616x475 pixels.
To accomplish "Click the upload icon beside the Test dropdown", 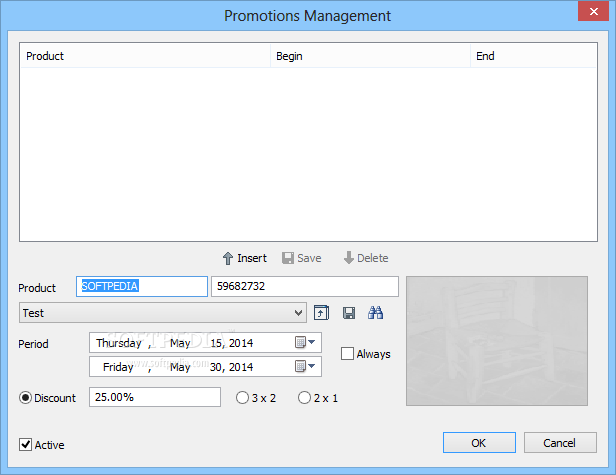I will click(321, 313).
